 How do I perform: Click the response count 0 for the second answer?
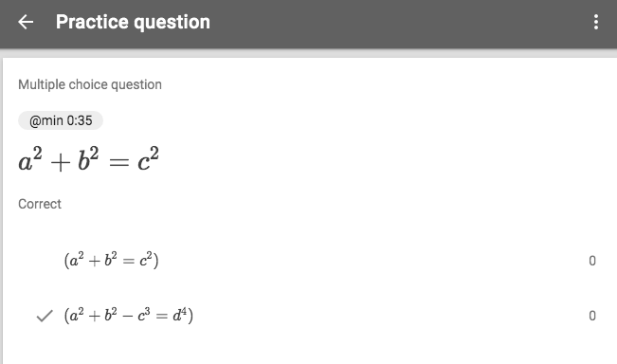pos(592,316)
